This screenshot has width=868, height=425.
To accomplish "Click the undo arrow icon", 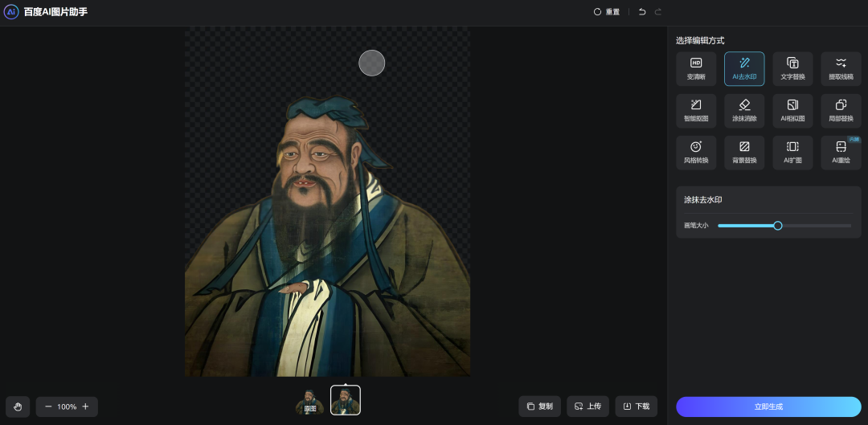I will pos(642,11).
